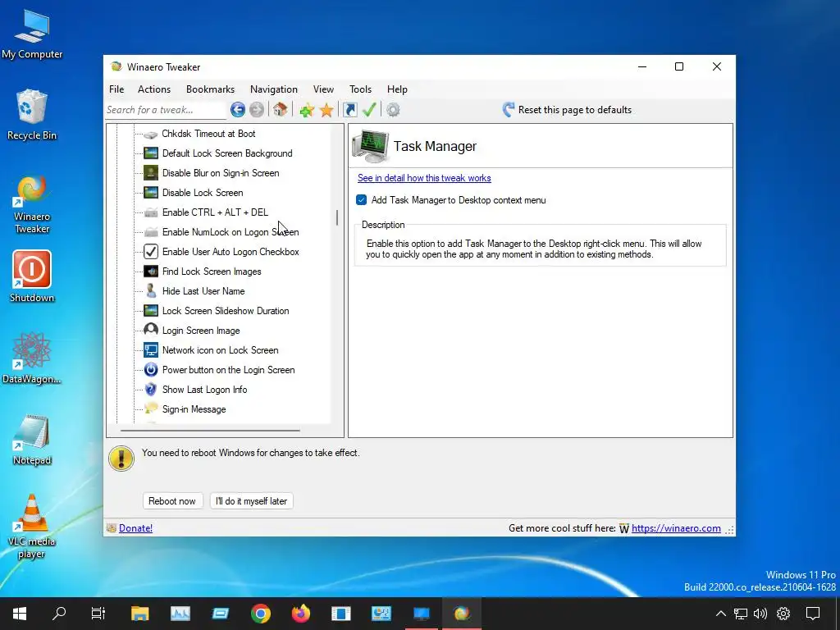Screen dimensions: 840x630
Task: Select Disable Lock Screen tree item
Action: [x=203, y=193]
